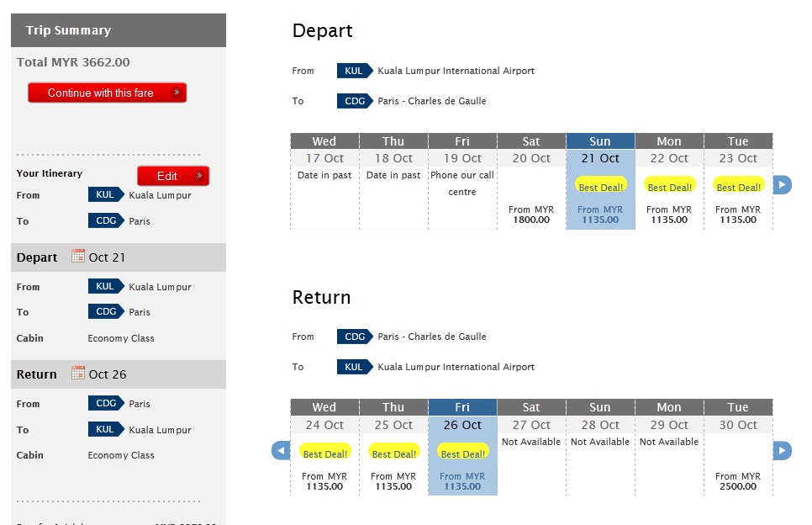Show later departure dates with right arrow

coord(782,185)
